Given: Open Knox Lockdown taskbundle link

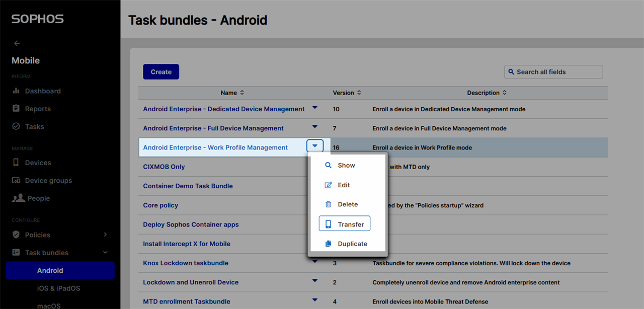Looking at the screenshot, I should point(186,263).
